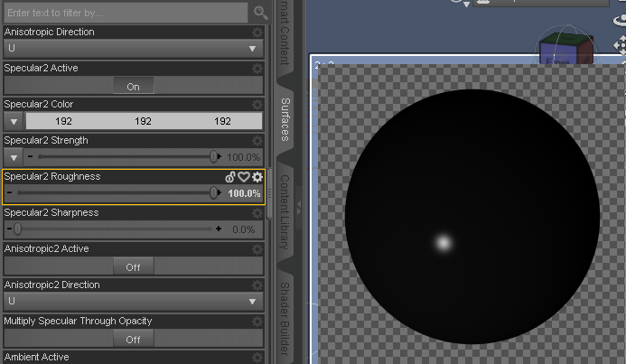
Task: Open Anisotropic Direction settings gear
Action: tap(257, 33)
